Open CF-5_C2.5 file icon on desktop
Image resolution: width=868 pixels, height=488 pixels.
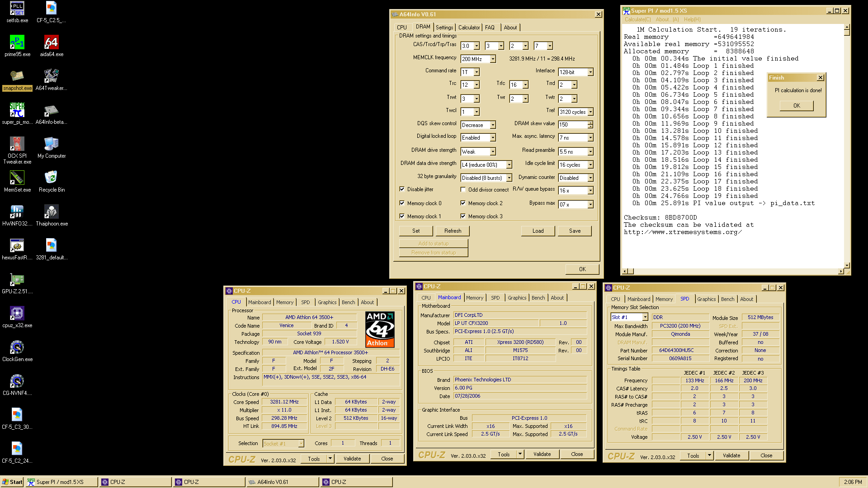(x=51, y=12)
